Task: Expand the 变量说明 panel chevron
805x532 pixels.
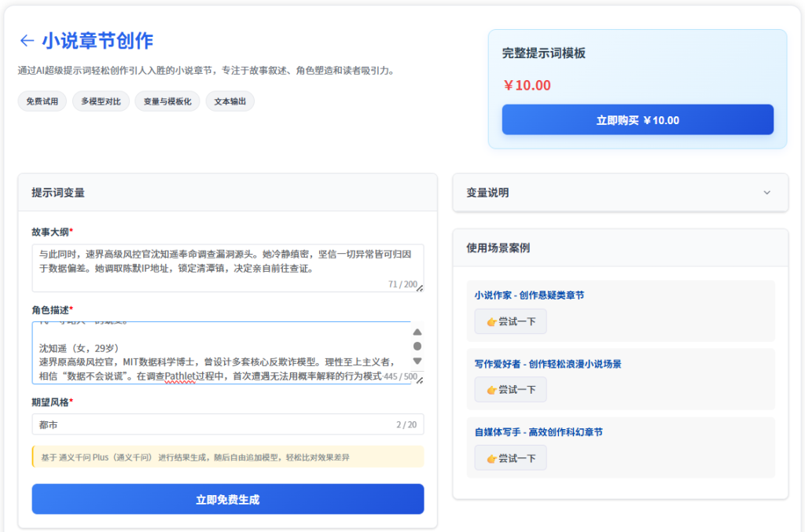Action: pyautogui.click(x=767, y=193)
